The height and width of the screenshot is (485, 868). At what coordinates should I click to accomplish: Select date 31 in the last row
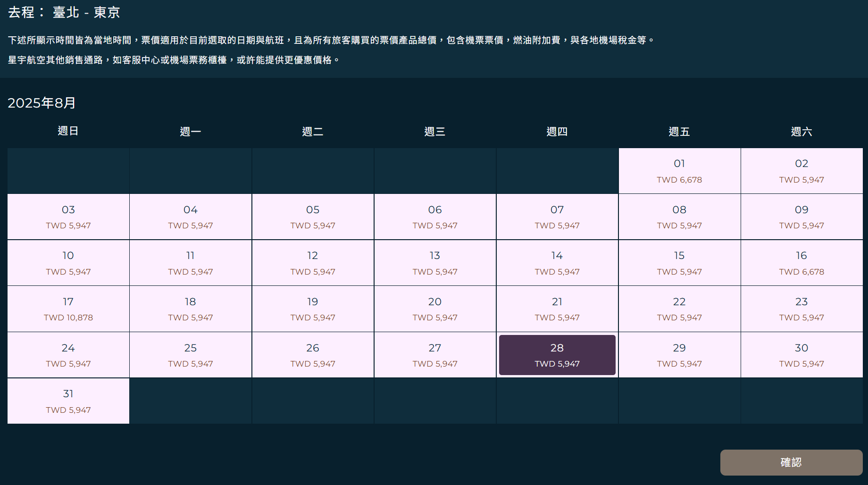pyautogui.click(x=68, y=401)
